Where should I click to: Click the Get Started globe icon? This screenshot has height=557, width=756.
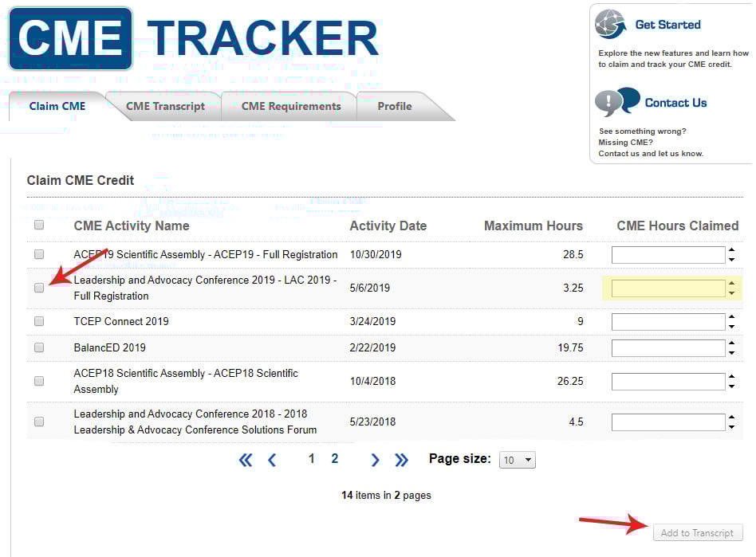[x=610, y=25]
